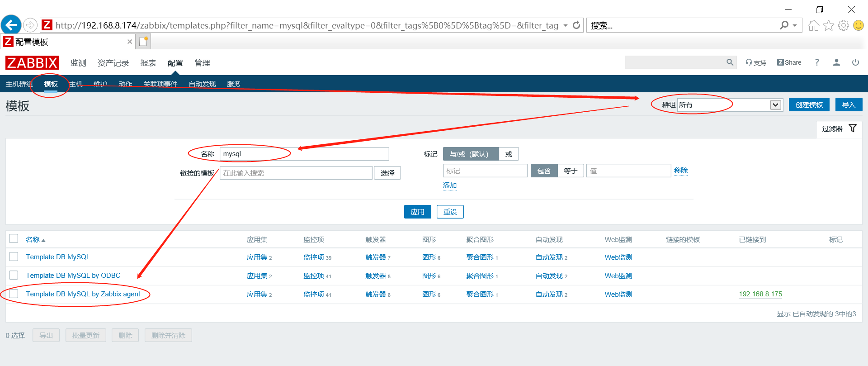Image resolution: width=868 pixels, height=366 pixels.
Task: Open the 报表 main menu
Action: tap(148, 63)
